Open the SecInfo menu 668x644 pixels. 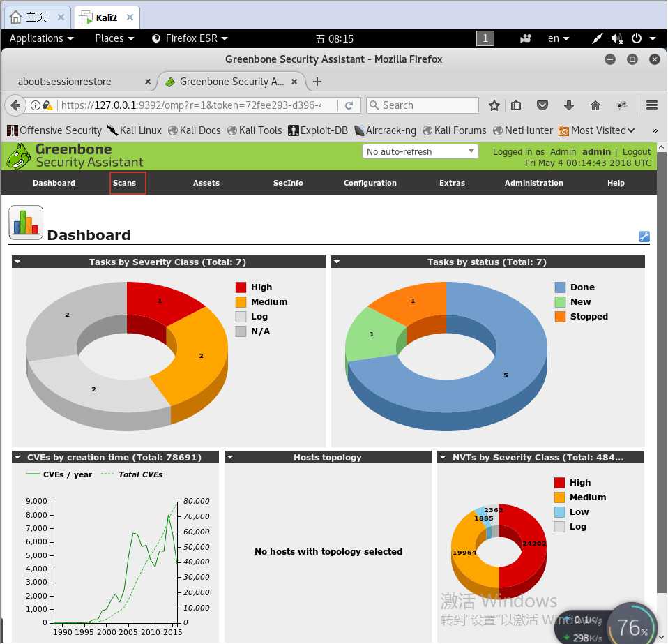pyautogui.click(x=288, y=183)
